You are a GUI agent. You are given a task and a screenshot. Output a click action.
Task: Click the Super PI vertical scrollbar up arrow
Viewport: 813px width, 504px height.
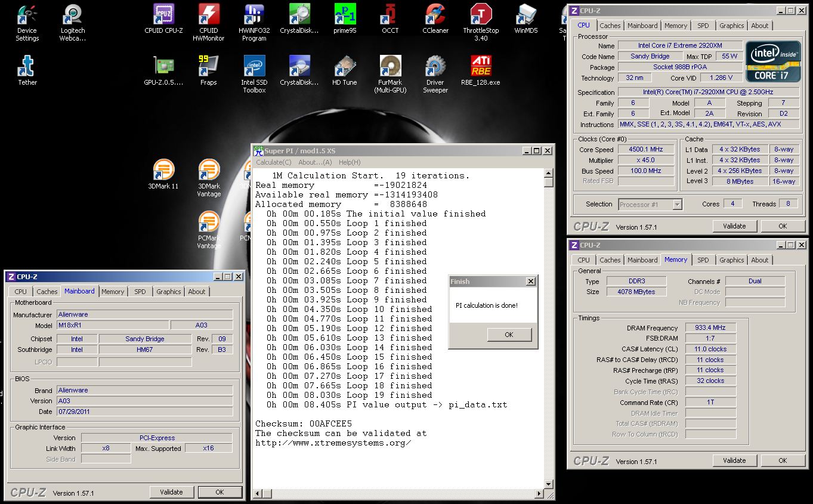(549, 174)
